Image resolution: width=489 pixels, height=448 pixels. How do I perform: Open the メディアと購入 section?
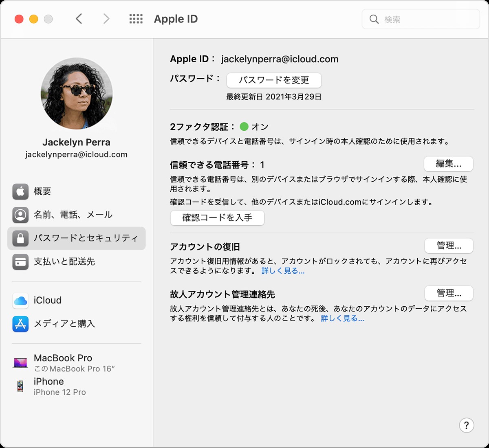pos(76,324)
